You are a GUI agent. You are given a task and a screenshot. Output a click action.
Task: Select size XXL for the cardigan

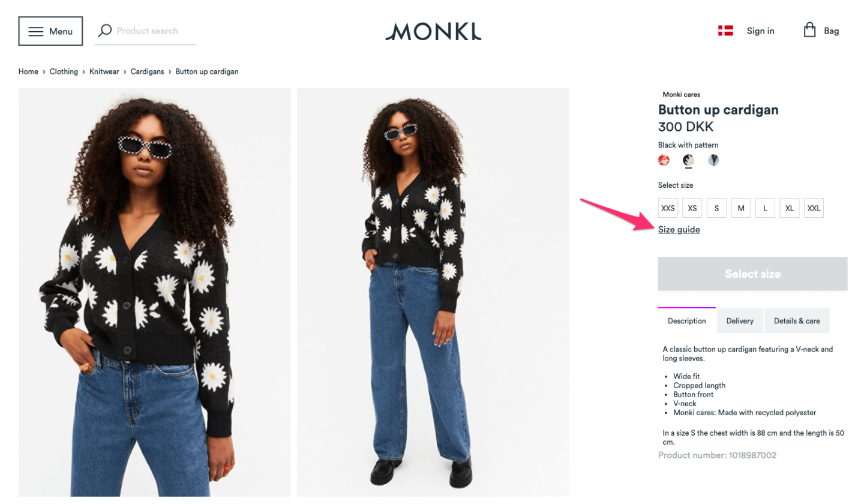pyautogui.click(x=814, y=208)
